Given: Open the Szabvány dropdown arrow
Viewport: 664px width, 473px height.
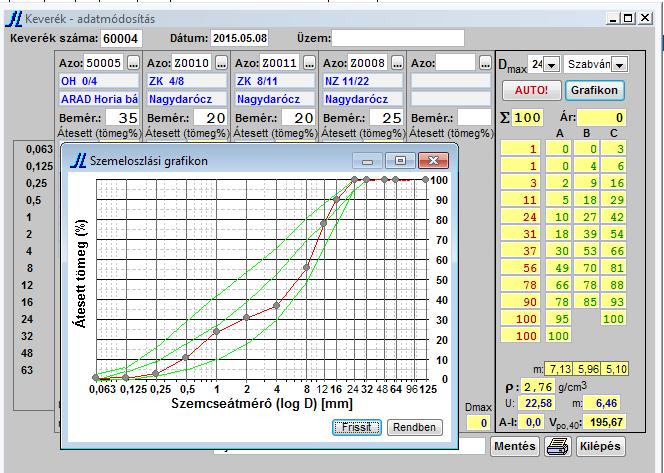Looking at the screenshot, I should coord(620,65).
